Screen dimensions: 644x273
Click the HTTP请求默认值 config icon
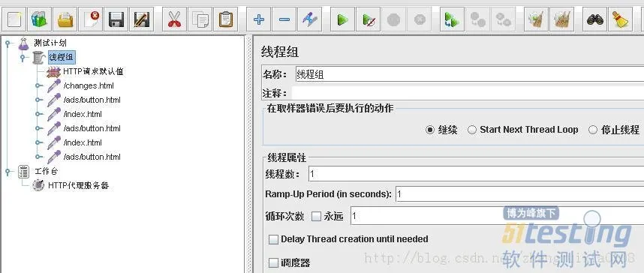tap(53, 72)
